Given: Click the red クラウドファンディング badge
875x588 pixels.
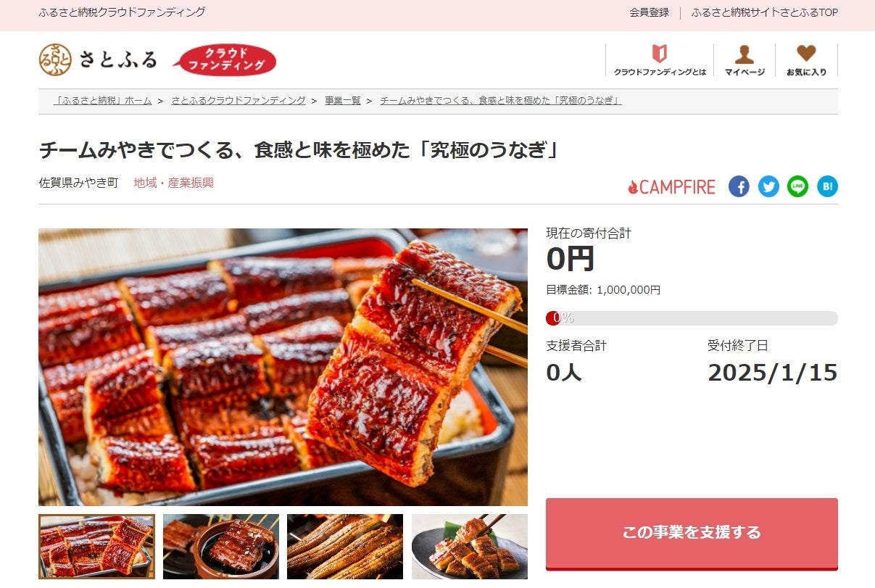Looking at the screenshot, I should tap(225, 60).
